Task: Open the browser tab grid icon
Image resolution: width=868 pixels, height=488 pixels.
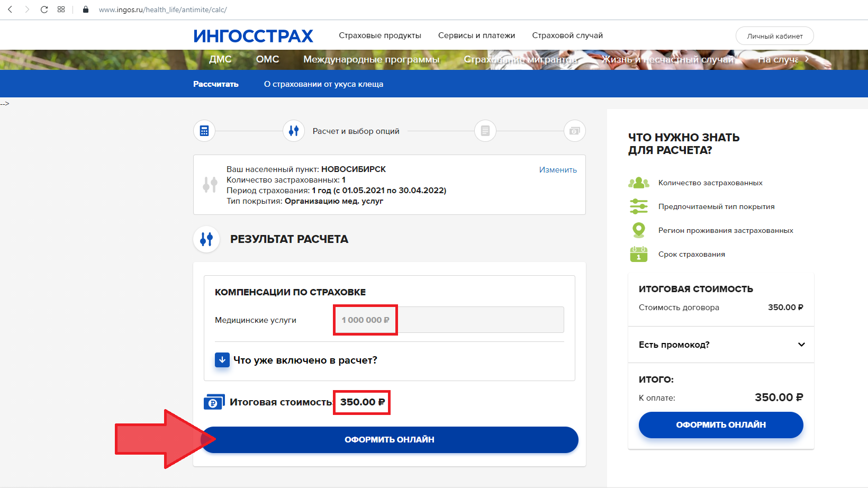Action: [x=61, y=10]
